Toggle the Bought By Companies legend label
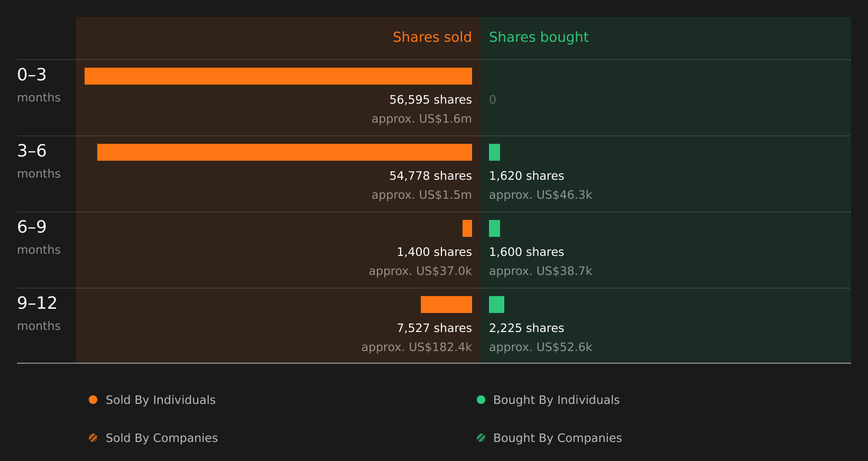The width and height of the screenshot is (868, 461). tap(558, 438)
